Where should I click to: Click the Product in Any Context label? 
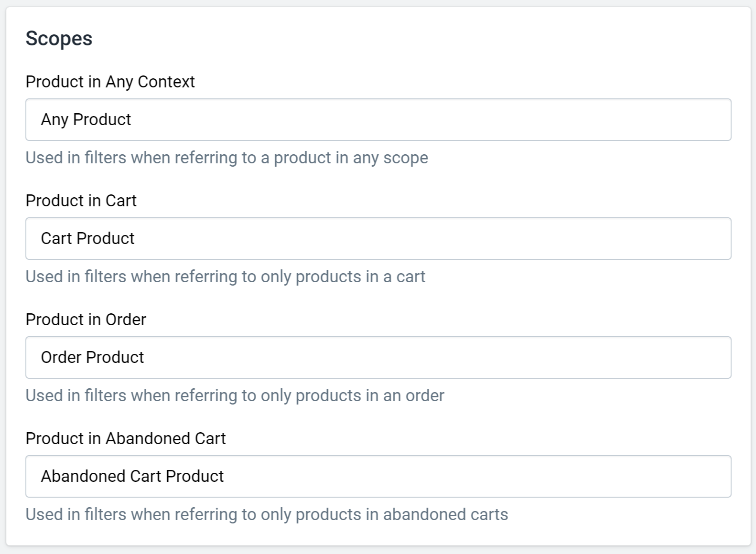coord(110,82)
